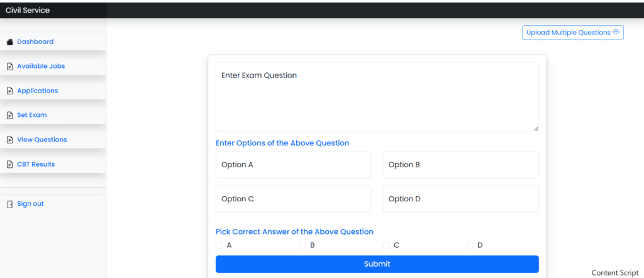This screenshot has width=644, height=278.
Task: Click the cloud upload icon
Action: coord(616,32)
